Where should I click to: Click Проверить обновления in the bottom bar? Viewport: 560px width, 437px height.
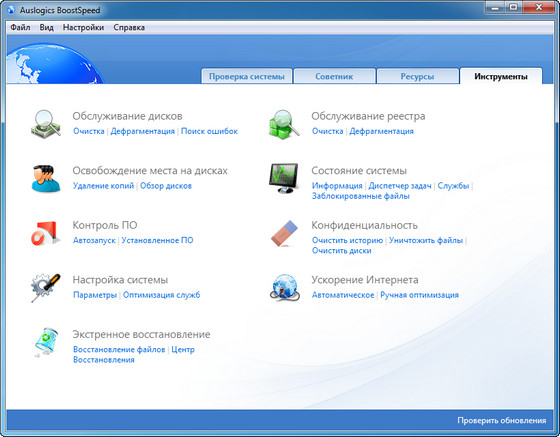[502, 421]
